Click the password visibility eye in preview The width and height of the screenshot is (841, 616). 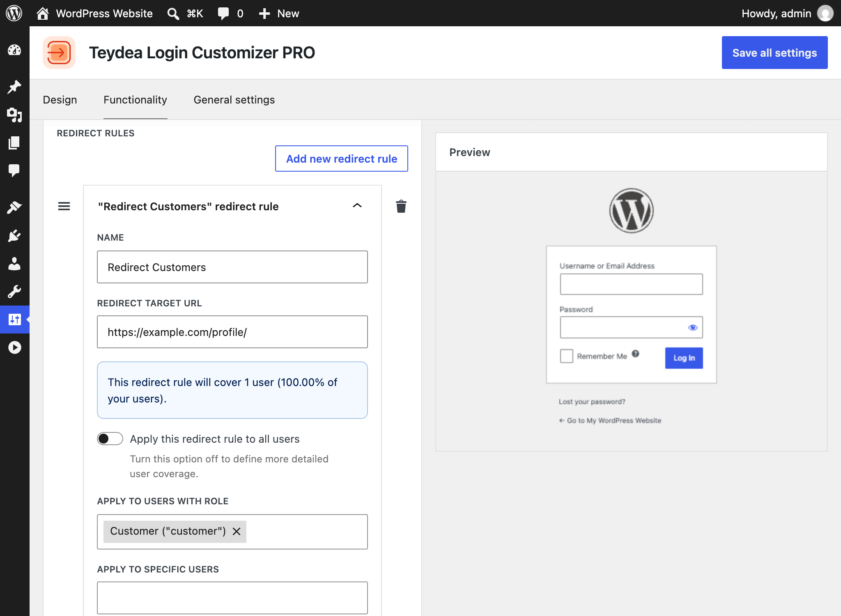693,327
